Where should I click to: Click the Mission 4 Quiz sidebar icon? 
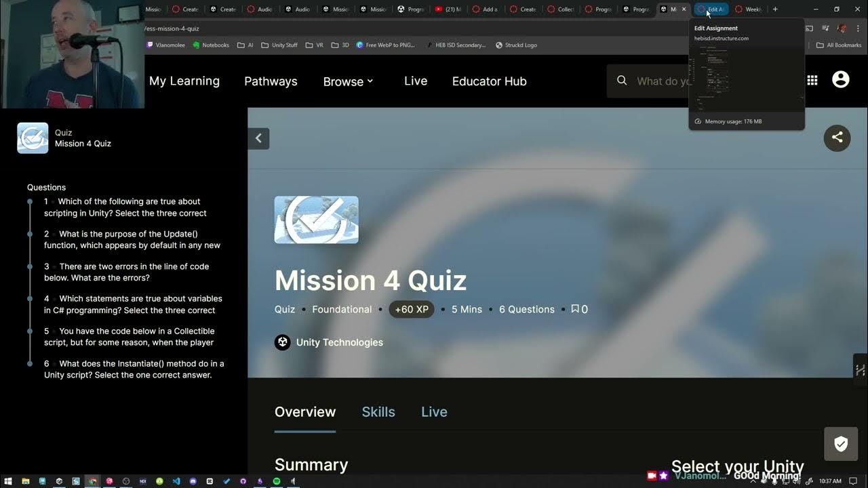[x=33, y=138]
